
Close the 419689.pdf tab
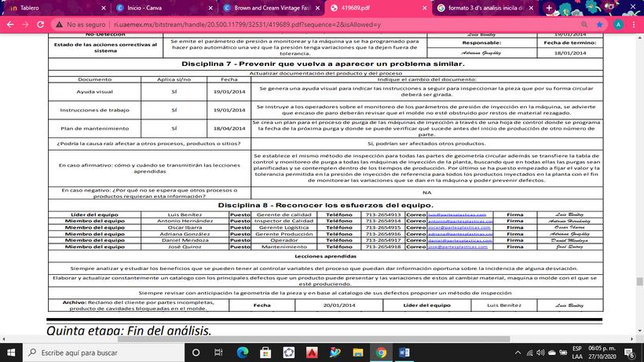[x=424, y=8]
